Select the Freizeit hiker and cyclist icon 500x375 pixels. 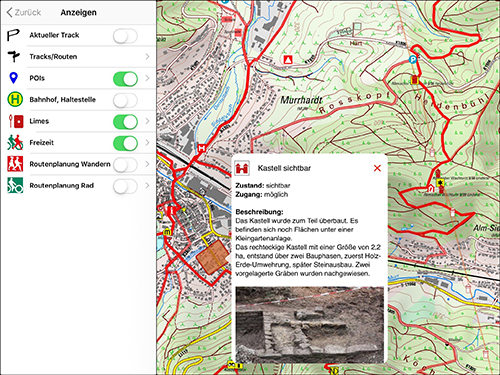pyautogui.click(x=15, y=143)
